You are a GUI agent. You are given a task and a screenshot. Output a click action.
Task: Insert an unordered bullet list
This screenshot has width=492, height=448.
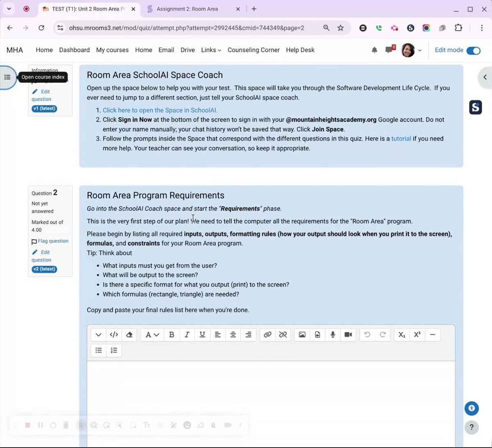click(98, 350)
